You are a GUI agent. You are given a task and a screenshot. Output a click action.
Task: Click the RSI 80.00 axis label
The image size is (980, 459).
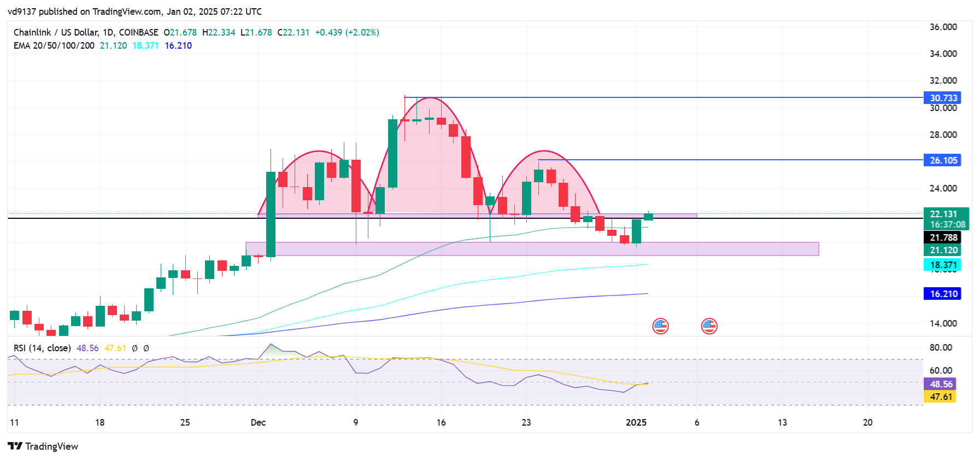pyautogui.click(x=941, y=347)
